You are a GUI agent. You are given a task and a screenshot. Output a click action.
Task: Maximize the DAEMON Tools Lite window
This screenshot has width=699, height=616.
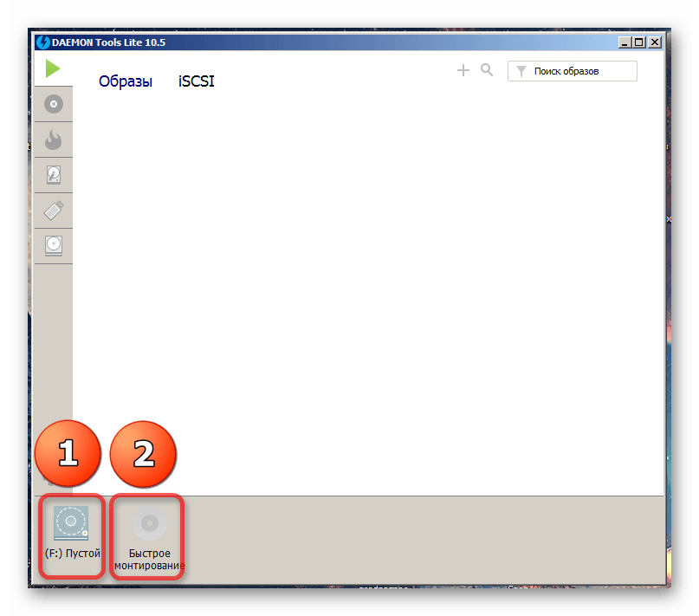point(639,42)
